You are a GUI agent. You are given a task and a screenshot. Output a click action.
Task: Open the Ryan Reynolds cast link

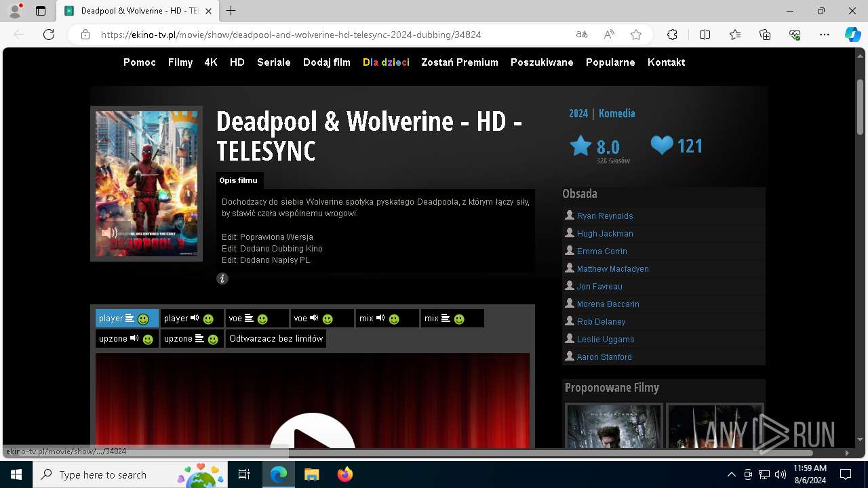[605, 216]
